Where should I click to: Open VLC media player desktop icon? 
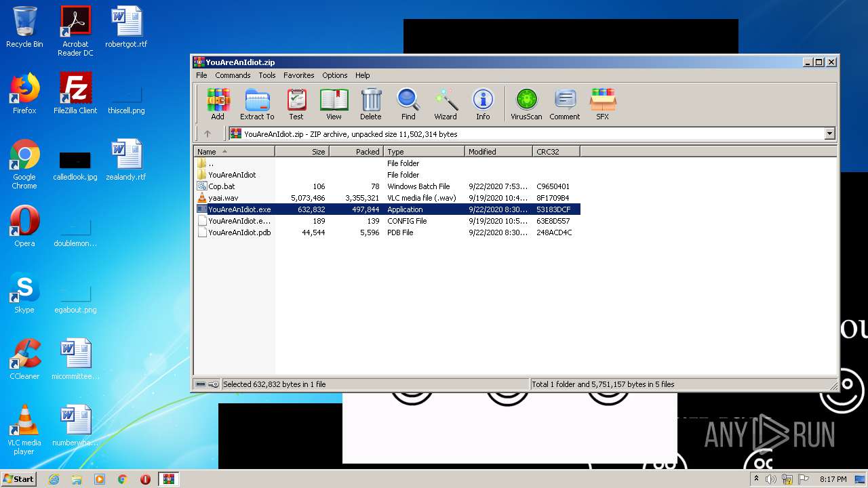pyautogui.click(x=24, y=430)
